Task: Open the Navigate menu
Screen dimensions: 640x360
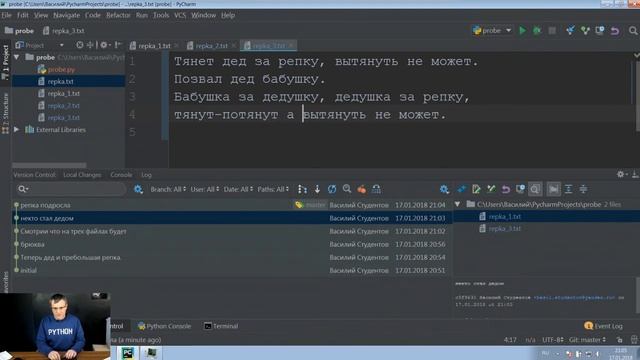Action: coord(67,15)
